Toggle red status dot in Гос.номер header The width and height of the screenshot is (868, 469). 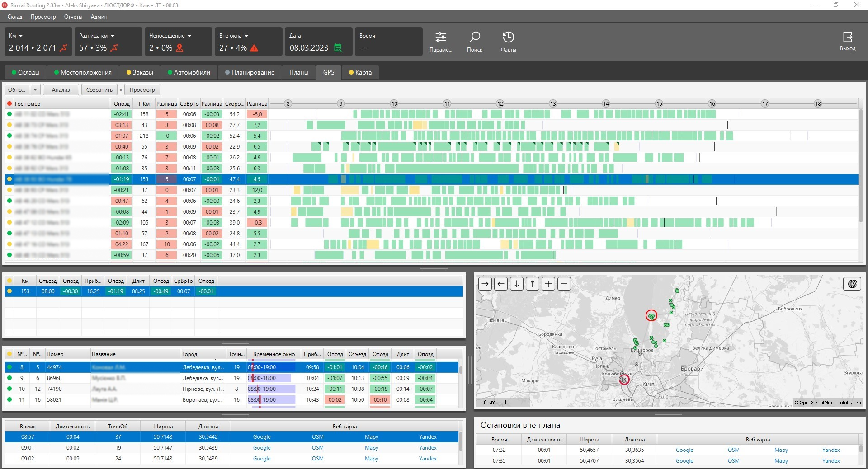[x=9, y=104]
